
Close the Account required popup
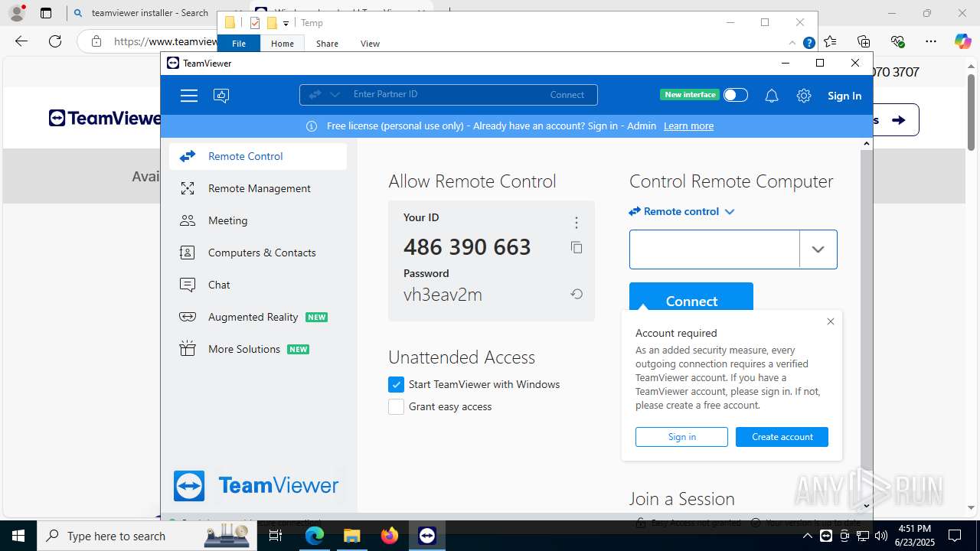coord(831,321)
